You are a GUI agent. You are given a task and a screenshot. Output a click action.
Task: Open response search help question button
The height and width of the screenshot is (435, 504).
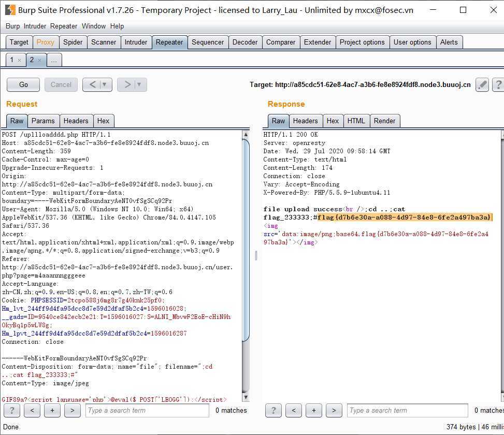coord(273,410)
